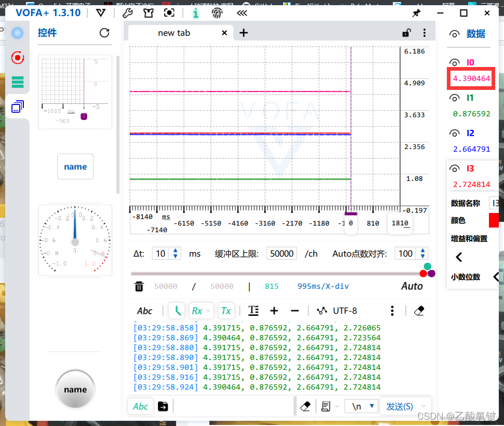Delete buffer with trash can icon
Viewport: 504px width, 426px height.
tap(139, 286)
